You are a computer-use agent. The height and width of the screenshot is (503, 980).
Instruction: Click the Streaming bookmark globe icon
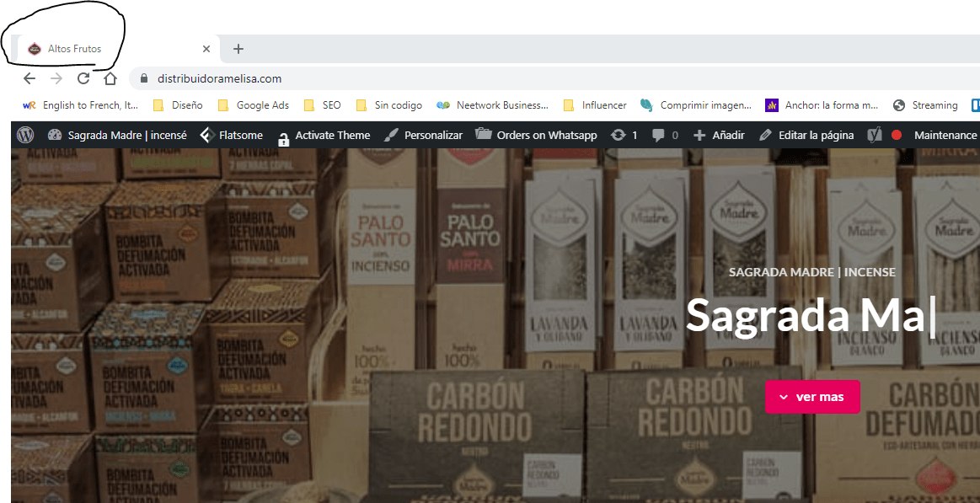pyautogui.click(x=899, y=105)
